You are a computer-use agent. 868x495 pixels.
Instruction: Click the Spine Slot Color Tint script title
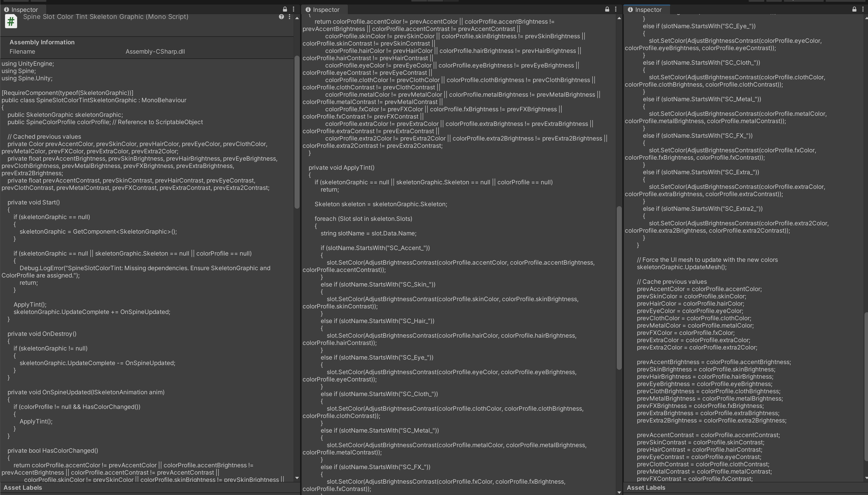click(105, 17)
